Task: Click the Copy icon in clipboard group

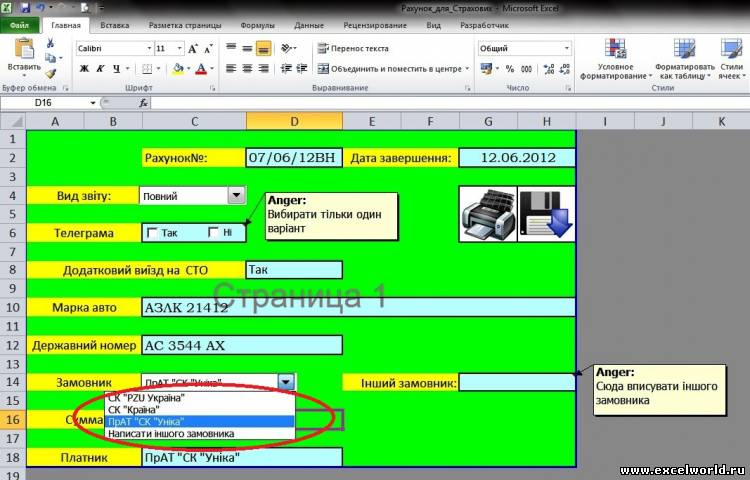Action: [50, 58]
